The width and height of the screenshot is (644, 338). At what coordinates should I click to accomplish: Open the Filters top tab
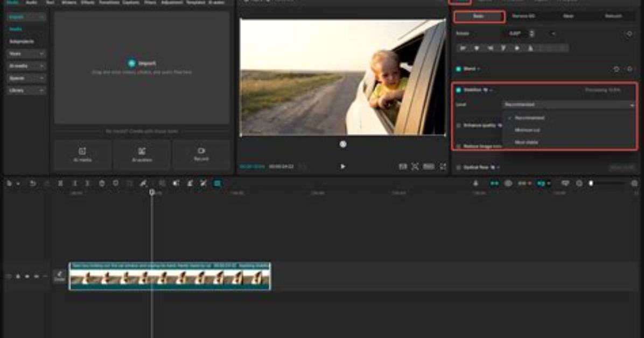click(x=150, y=2)
